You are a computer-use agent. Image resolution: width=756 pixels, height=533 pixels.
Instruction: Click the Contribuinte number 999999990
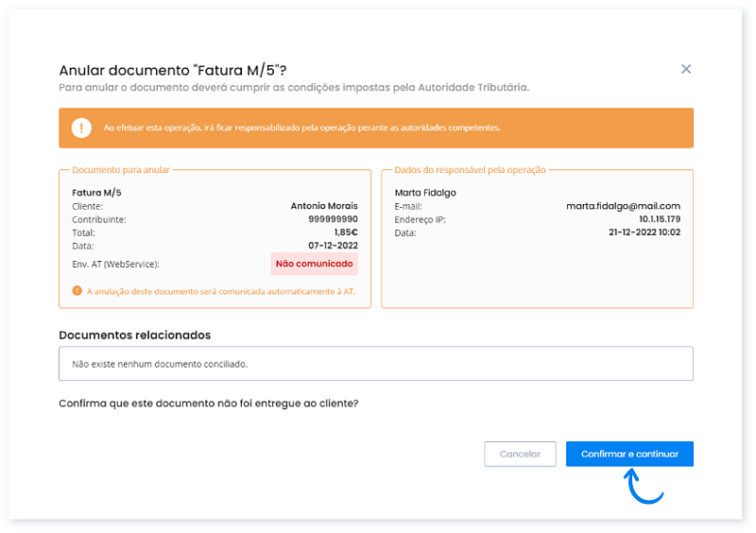(334, 219)
